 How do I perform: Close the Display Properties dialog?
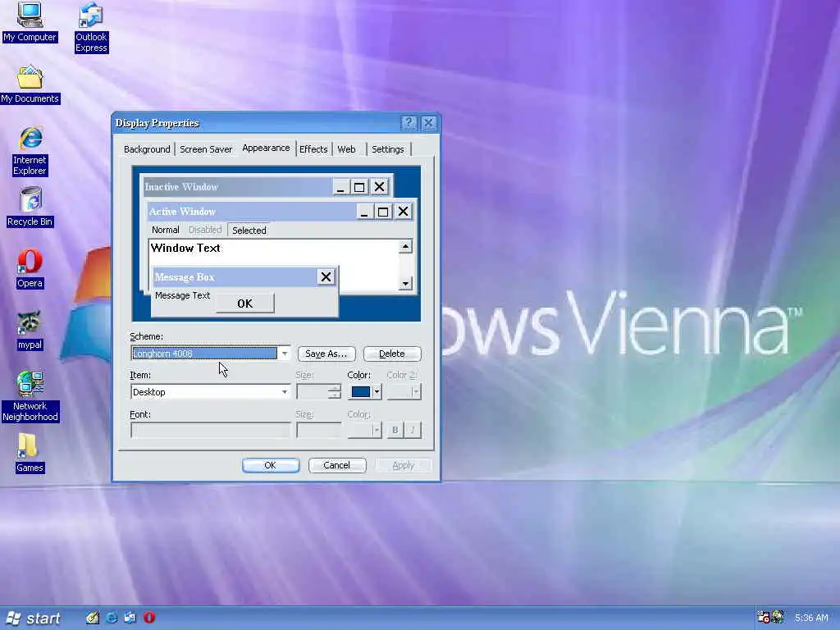tap(428, 123)
